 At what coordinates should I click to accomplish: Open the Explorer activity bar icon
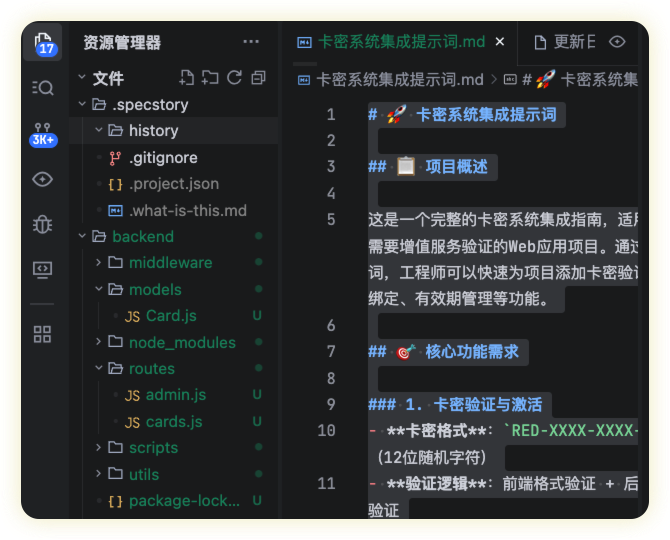coord(43,42)
